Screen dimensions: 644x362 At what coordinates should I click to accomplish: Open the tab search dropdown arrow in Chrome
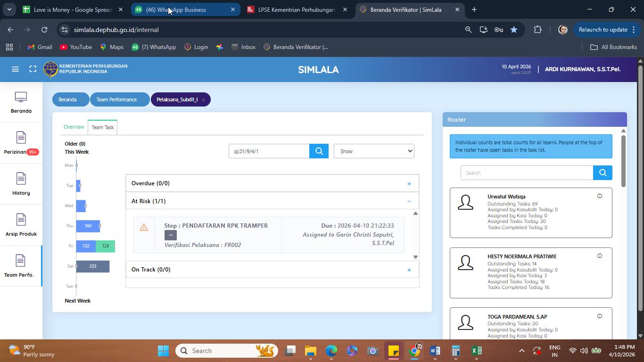tap(9, 9)
